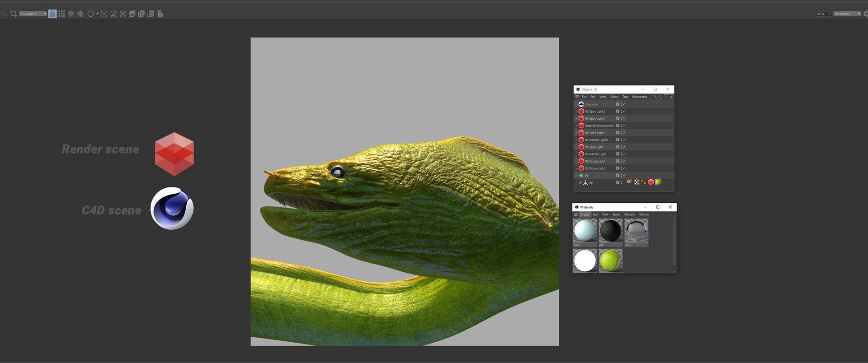Click the copy pages icon in the render toolbar
868x363 pixels.
160,14
